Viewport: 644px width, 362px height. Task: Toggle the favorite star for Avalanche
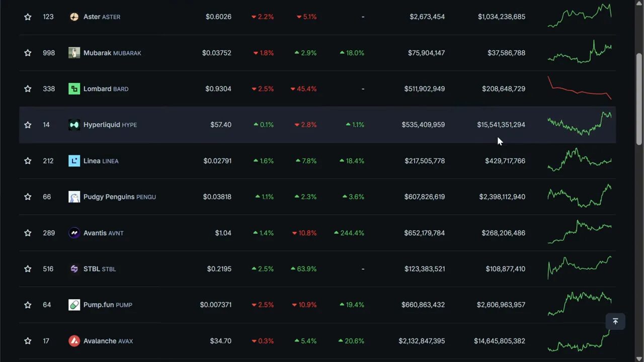[x=28, y=340]
